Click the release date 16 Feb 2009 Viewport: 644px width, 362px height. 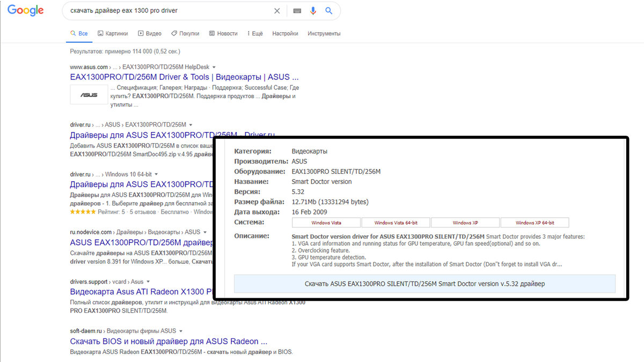pos(309,212)
